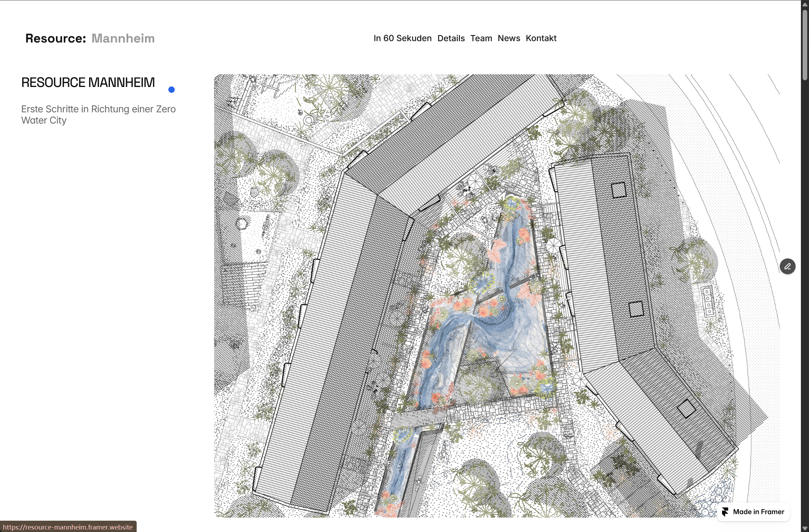
Task: Open the Team page
Action: tap(481, 38)
